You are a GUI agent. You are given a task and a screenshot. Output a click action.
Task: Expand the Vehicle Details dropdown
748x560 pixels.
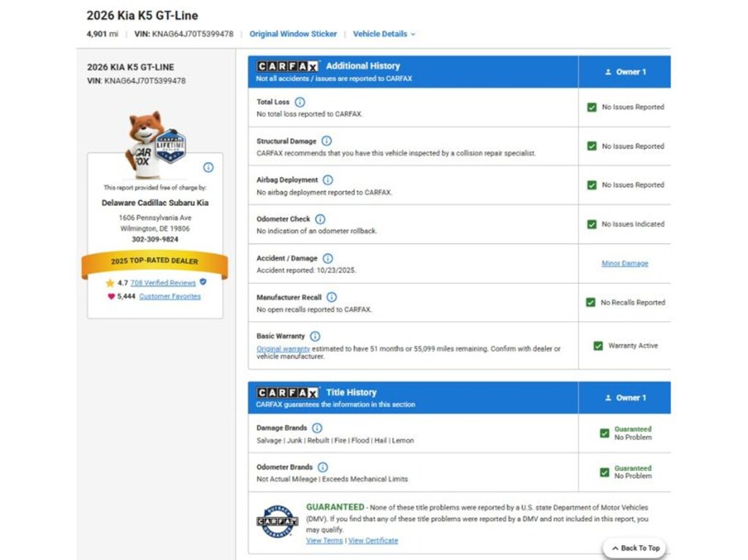pyautogui.click(x=384, y=34)
